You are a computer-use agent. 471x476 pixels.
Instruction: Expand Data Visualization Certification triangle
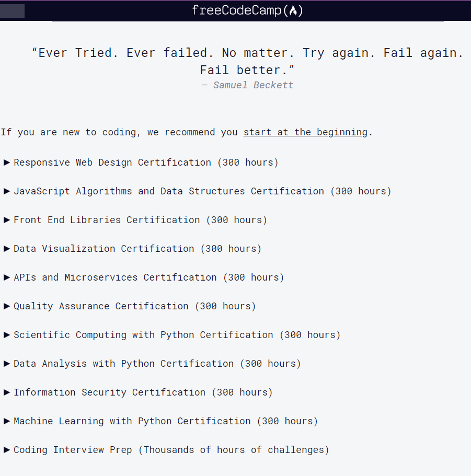pos(6,249)
